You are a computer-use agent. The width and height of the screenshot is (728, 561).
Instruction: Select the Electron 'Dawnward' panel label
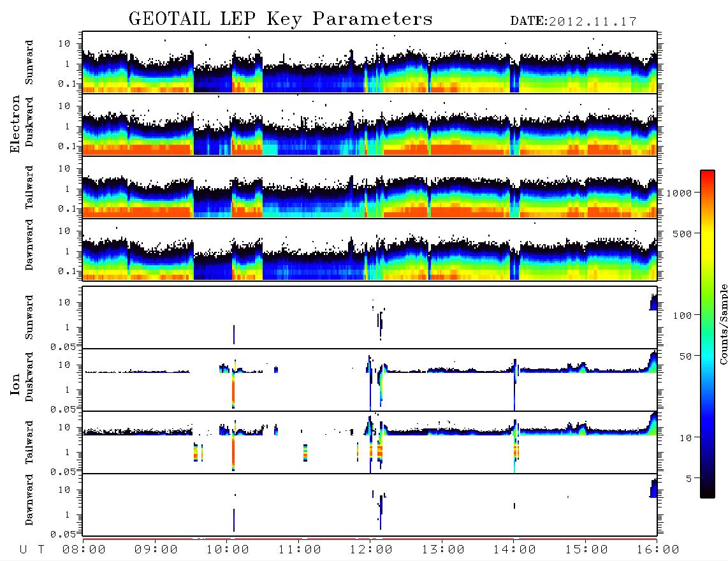point(29,245)
